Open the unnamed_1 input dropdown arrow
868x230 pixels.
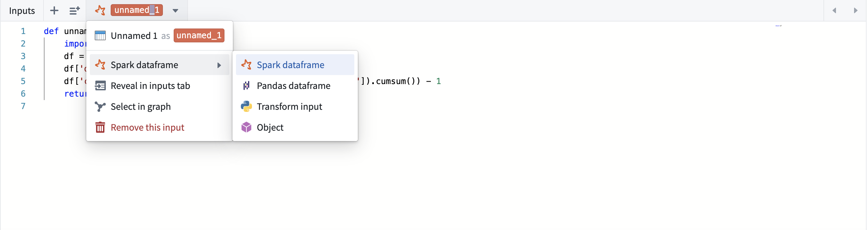tap(175, 10)
